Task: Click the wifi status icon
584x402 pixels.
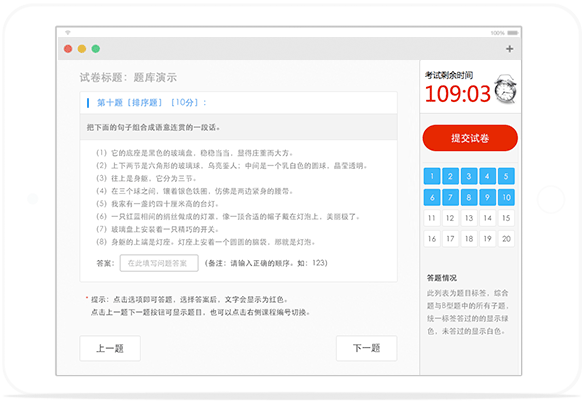Action: [x=68, y=33]
